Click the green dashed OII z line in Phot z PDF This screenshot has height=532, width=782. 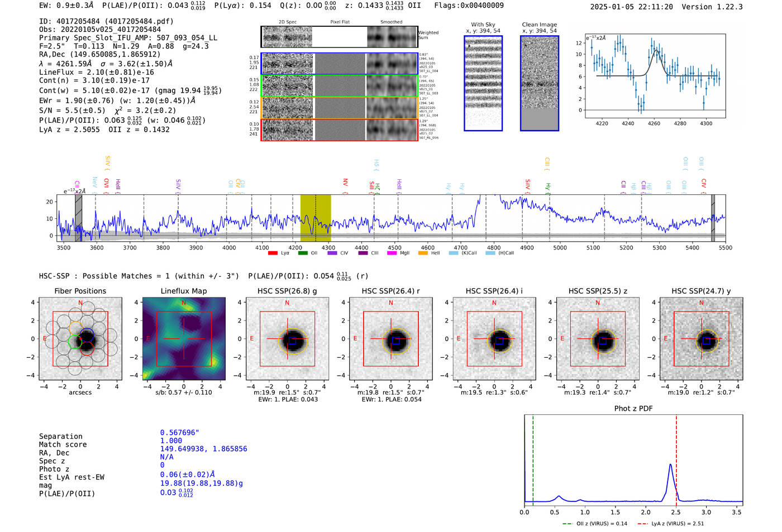pos(533,458)
